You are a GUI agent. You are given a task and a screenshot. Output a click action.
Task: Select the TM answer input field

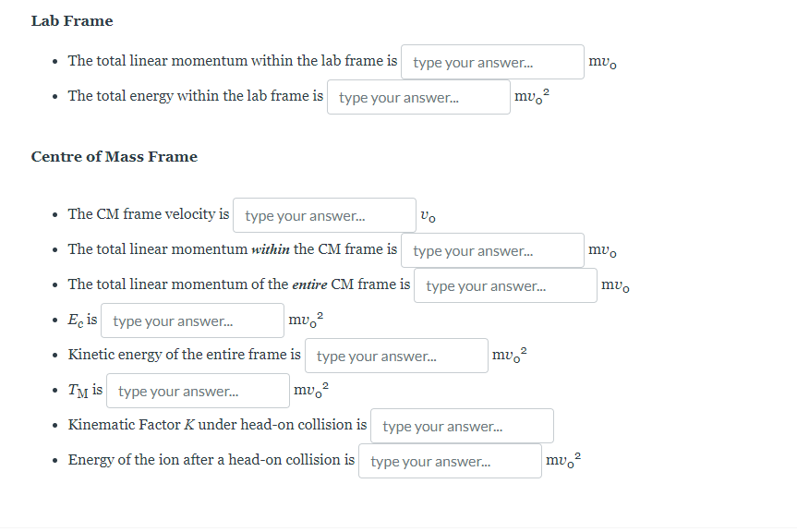pyautogui.click(x=198, y=391)
